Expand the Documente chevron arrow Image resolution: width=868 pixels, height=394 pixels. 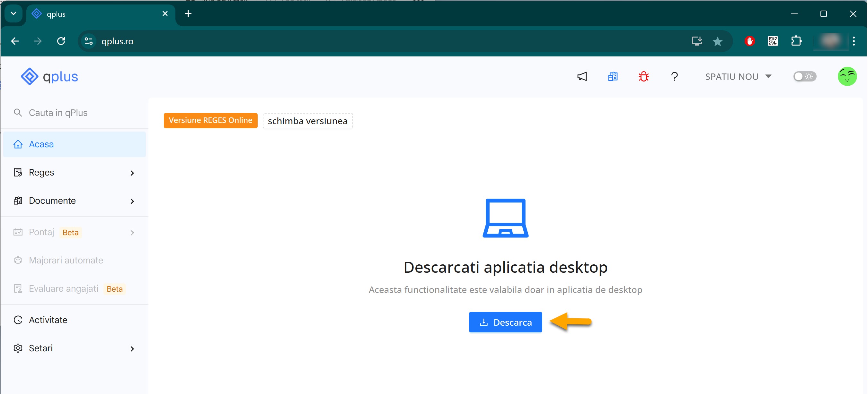pos(132,201)
